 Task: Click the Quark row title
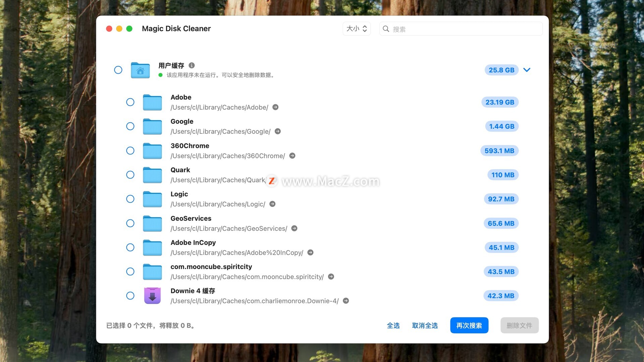[x=180, y=170]
